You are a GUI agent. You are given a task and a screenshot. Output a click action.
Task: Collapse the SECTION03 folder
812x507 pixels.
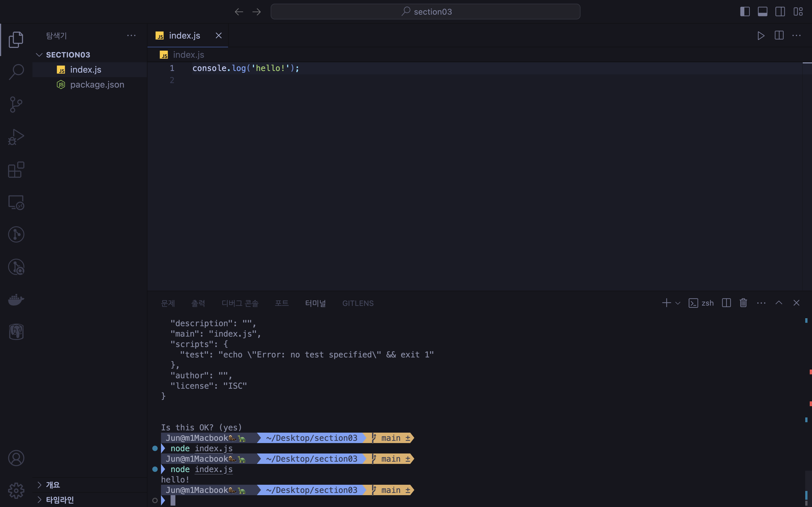point(39,54)
